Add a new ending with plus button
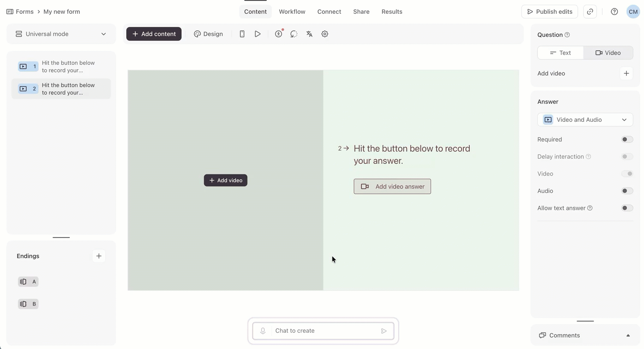The image size is (644, 349). [x=99, y=256]
